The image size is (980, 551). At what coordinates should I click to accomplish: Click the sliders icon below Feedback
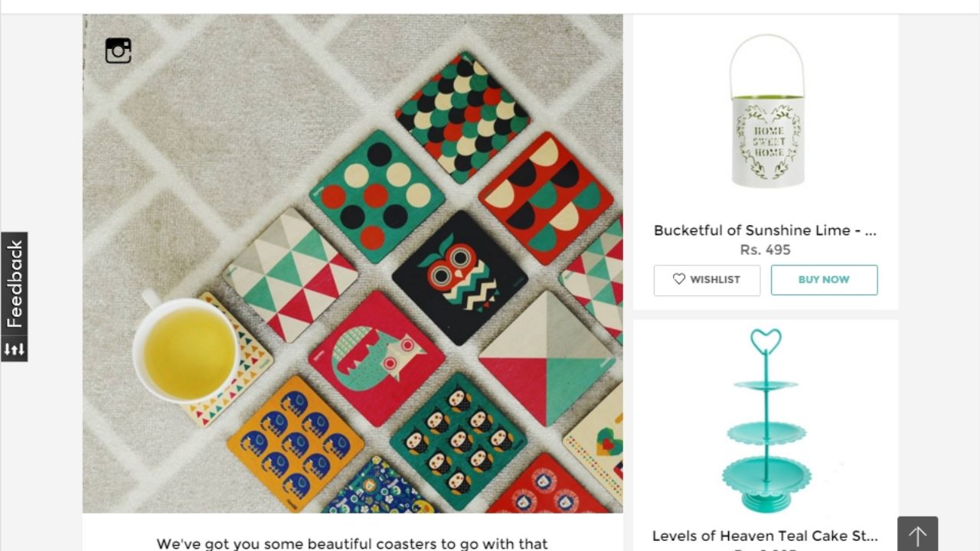pyautogui.click(x=14, y=350)
